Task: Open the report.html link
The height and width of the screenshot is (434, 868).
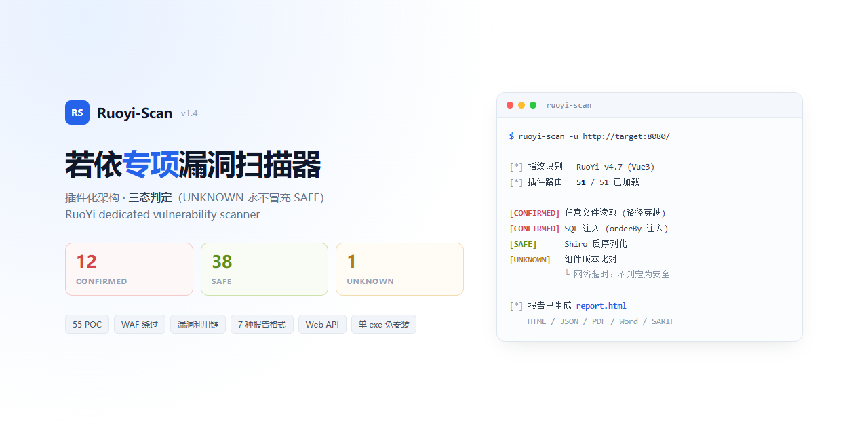Action: pos(601,306)
